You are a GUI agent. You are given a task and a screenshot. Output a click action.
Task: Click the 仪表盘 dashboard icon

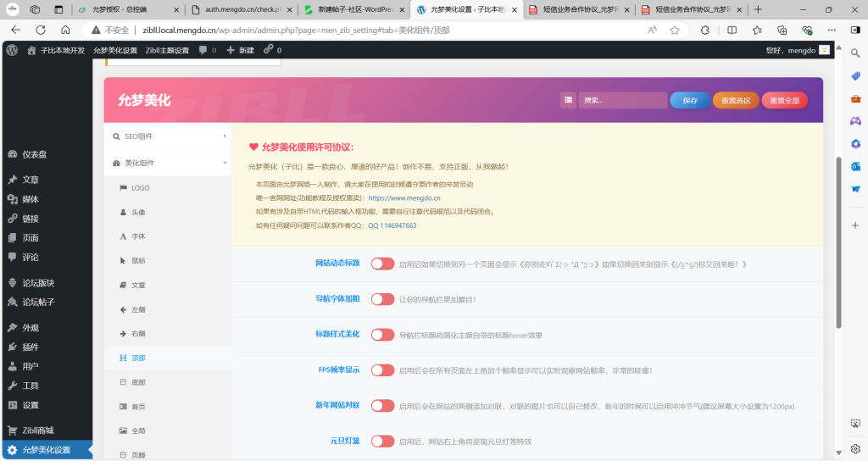(13, 154)
